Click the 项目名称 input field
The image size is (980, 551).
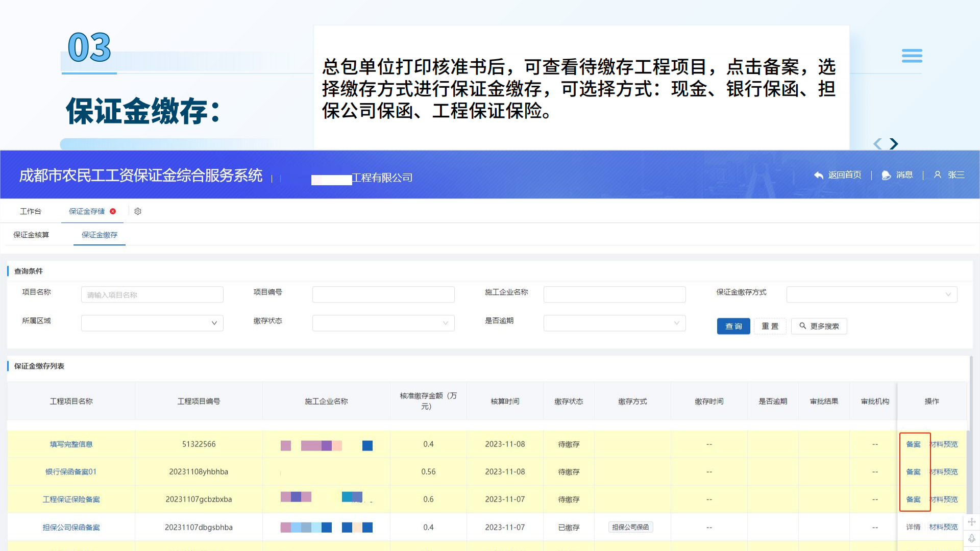pos(152,294)
